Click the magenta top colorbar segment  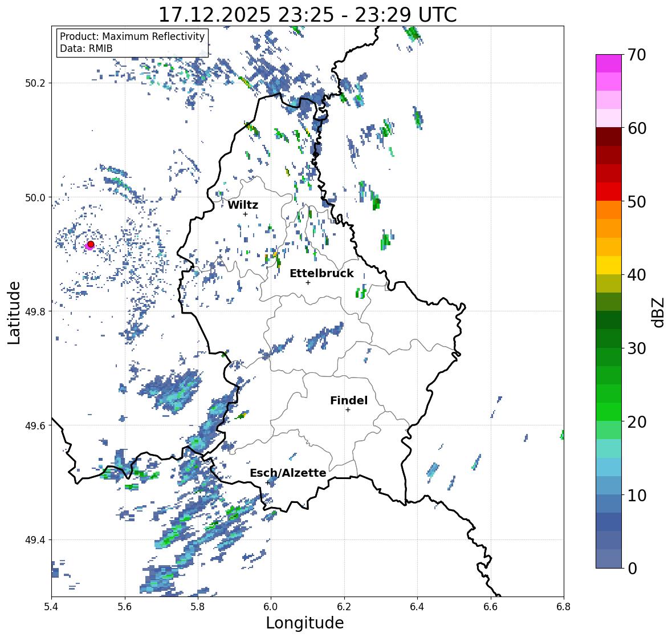[609, 63]
